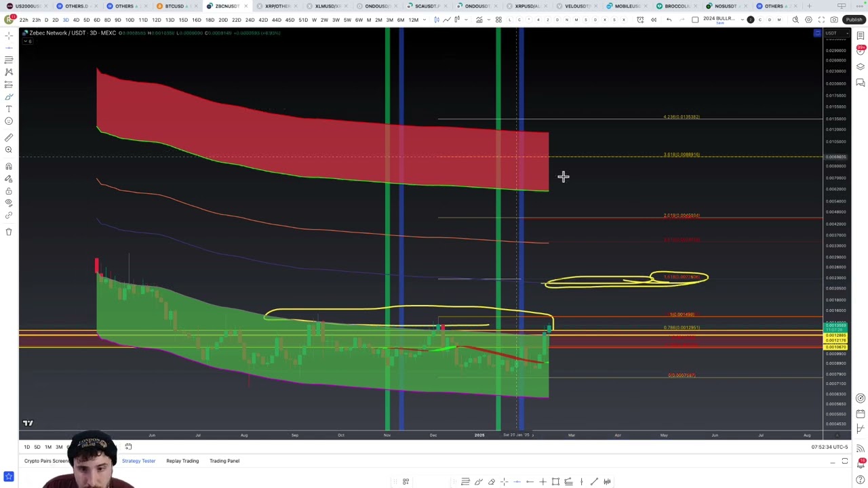This screenshot has width=868, height=488.
Task: Toggle stay in drawing mode
Action: pyautogui.click(x=9, y=179)
